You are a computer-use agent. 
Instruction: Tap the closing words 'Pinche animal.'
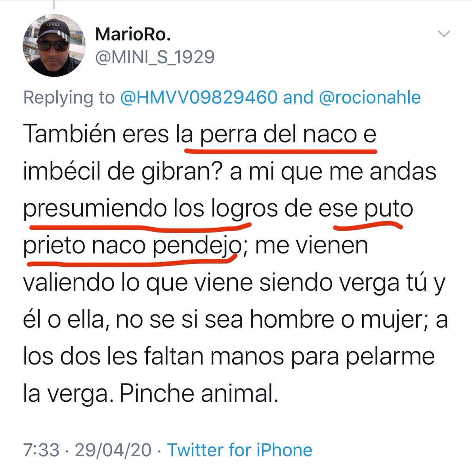pos(197,393)
